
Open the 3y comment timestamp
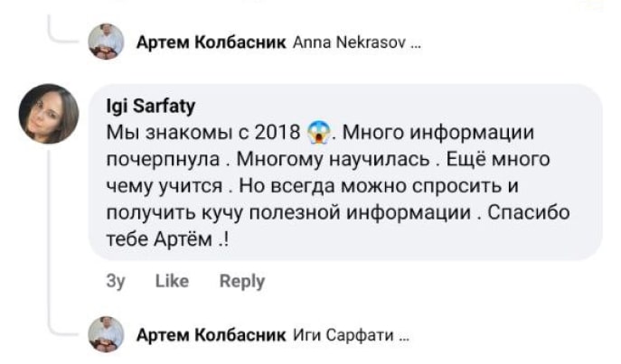pyautogui.click(x=115, y=281)
